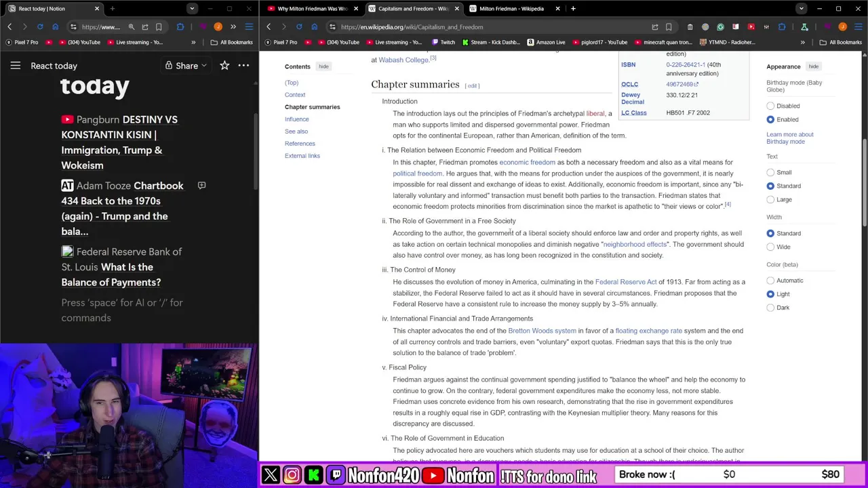Open the economic freedom link
The image size is (868, 488).
tap(527, 163)
